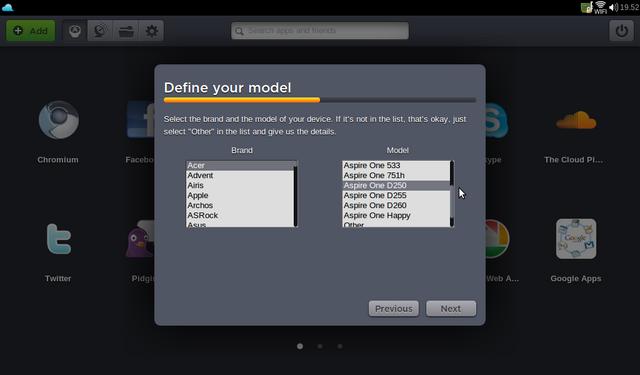Select Aspire One 533 model
This screenshot has width=640, height=375.
tap(396, 165)
